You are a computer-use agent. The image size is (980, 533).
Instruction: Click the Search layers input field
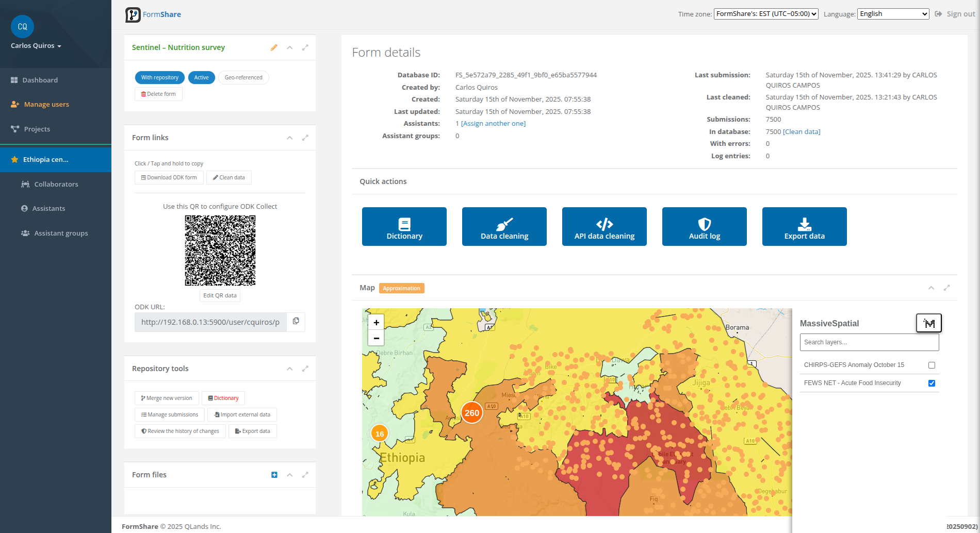[870, 342]
